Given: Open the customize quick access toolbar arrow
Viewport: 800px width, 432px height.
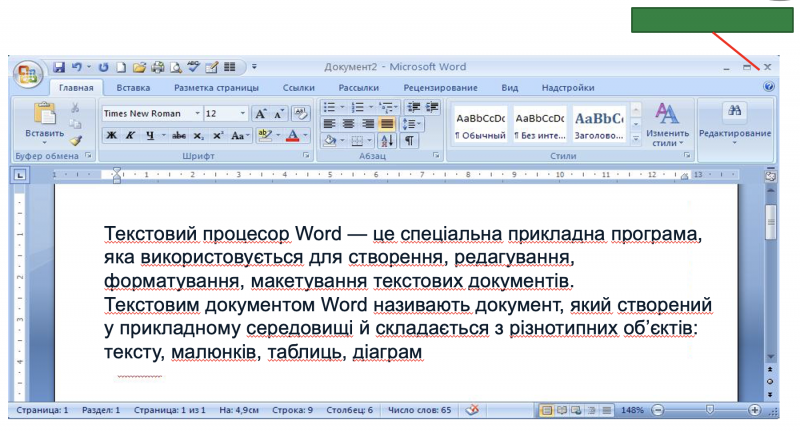Looking at the screenshot, I should pyautogui.click(x=254, y=67).
